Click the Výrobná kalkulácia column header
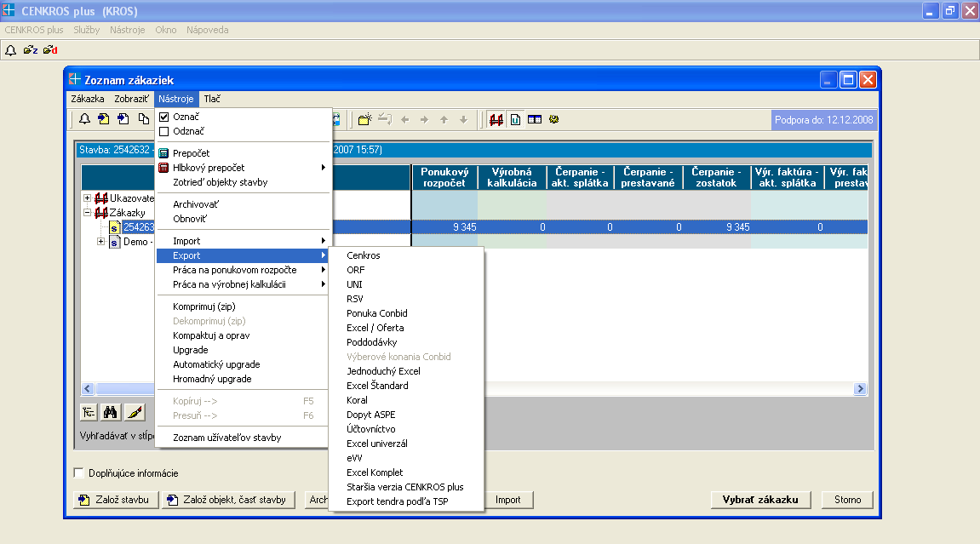The width and height of the screenshot is (980, 544). [x=512, y=177]
